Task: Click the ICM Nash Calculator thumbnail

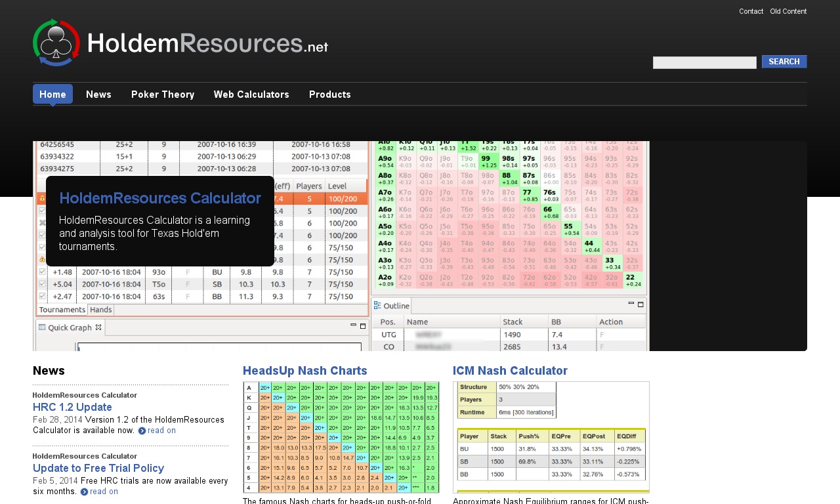Action: click(551, 437)
